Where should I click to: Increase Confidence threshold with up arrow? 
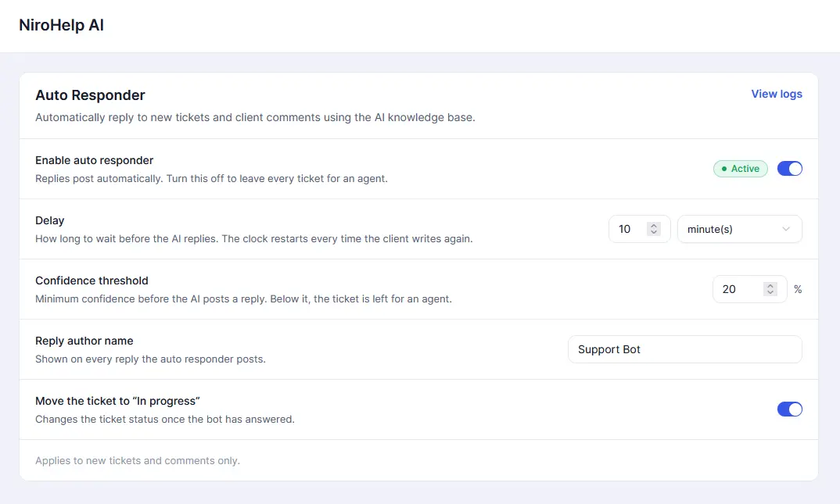tap(770, 286)
